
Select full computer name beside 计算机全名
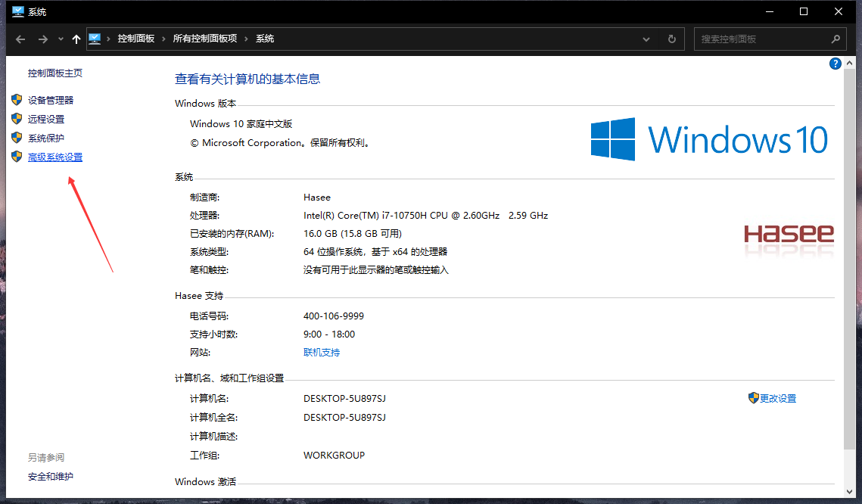click(344, 418)
